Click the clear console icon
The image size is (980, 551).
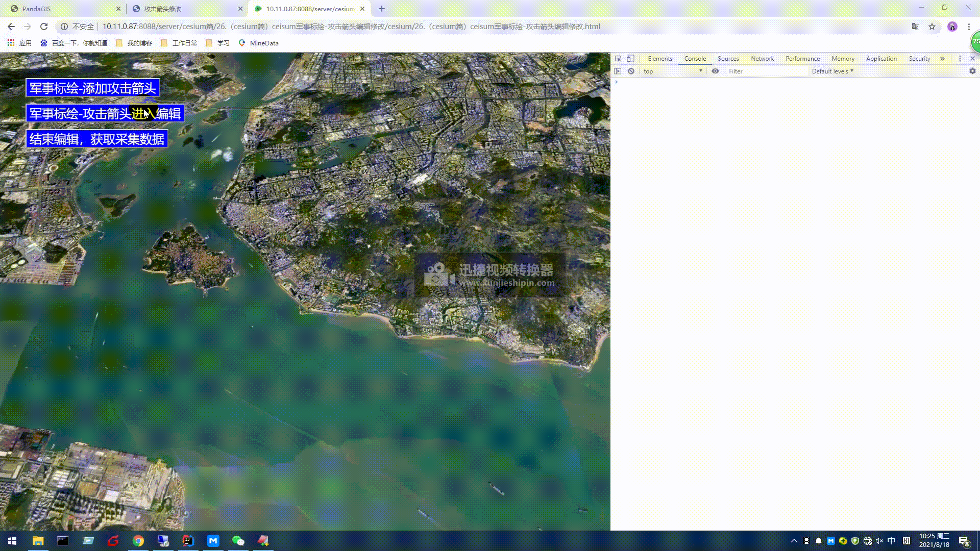[x=631, y=71]
